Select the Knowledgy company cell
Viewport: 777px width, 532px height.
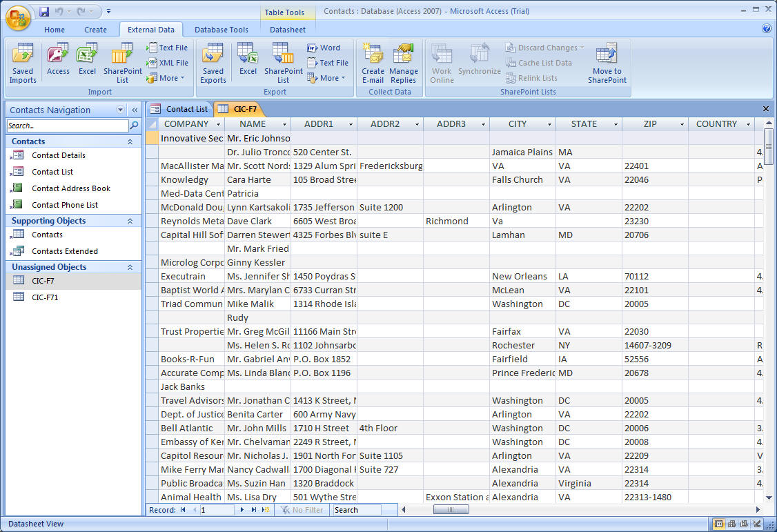click(x=192, y=180)
